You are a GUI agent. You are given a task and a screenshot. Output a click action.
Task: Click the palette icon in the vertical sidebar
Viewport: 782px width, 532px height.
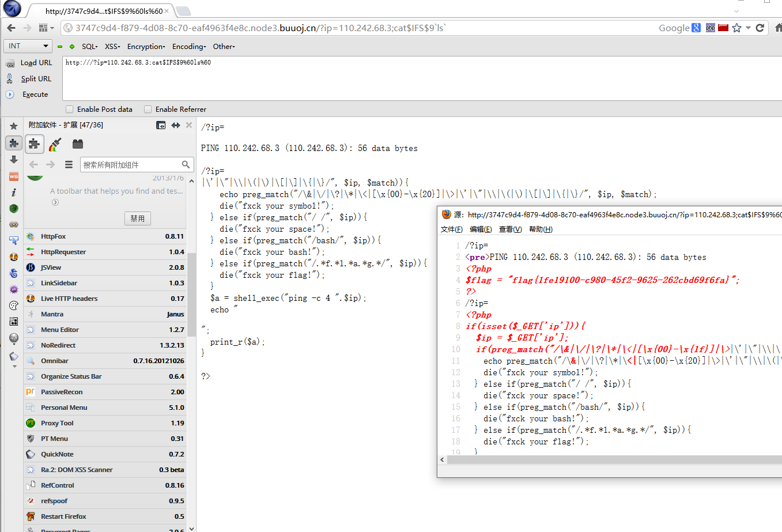coord(14,305)
